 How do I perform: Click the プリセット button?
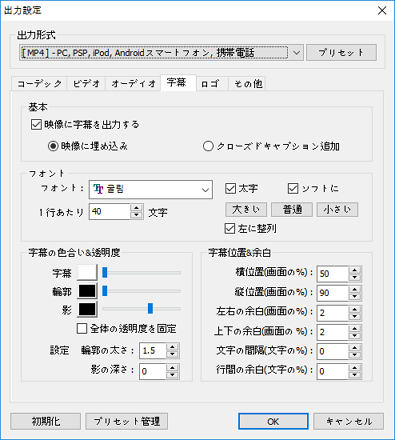[x=341, y=53]
